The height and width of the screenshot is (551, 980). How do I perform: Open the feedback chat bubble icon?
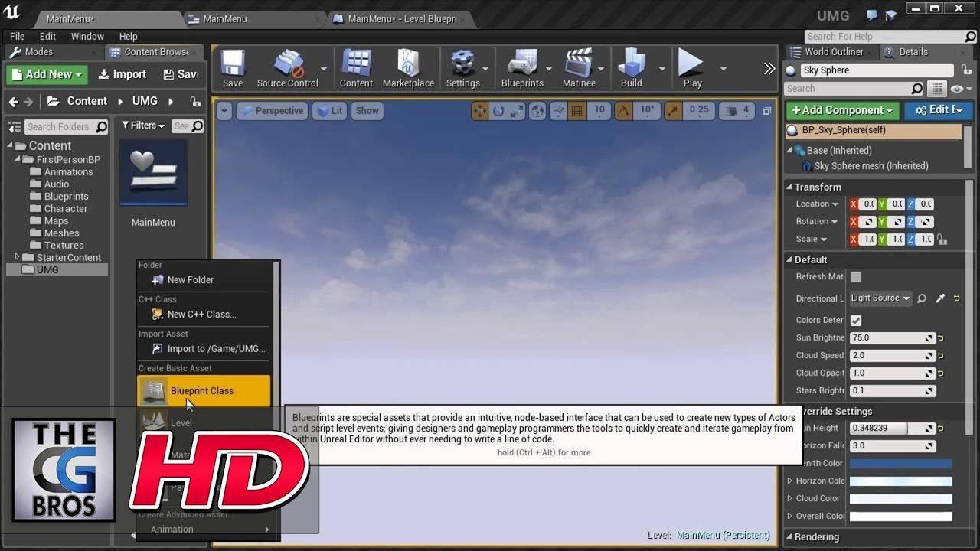click(872, 15)
